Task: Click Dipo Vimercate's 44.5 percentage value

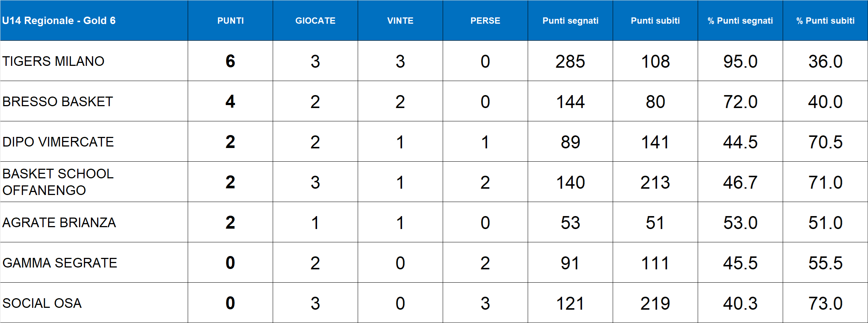Action: pyautogui.click(x=740, y=142)
